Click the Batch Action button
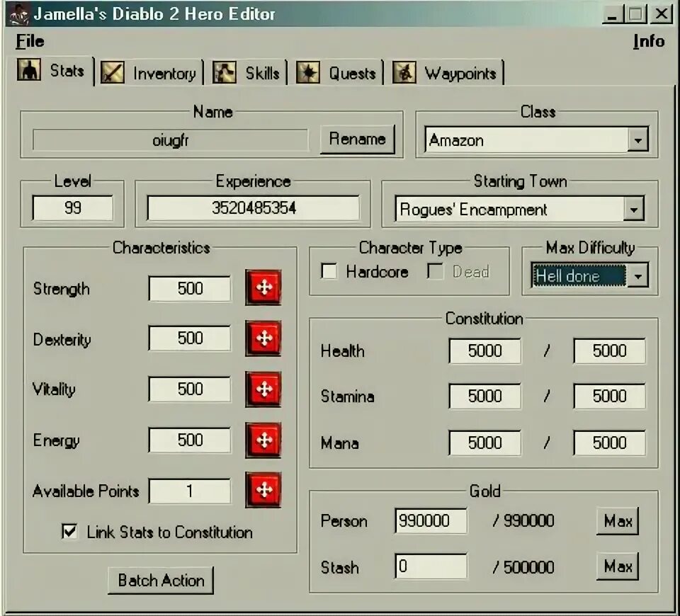This screenshot has width=680, height=616. (x=161, y=580)
